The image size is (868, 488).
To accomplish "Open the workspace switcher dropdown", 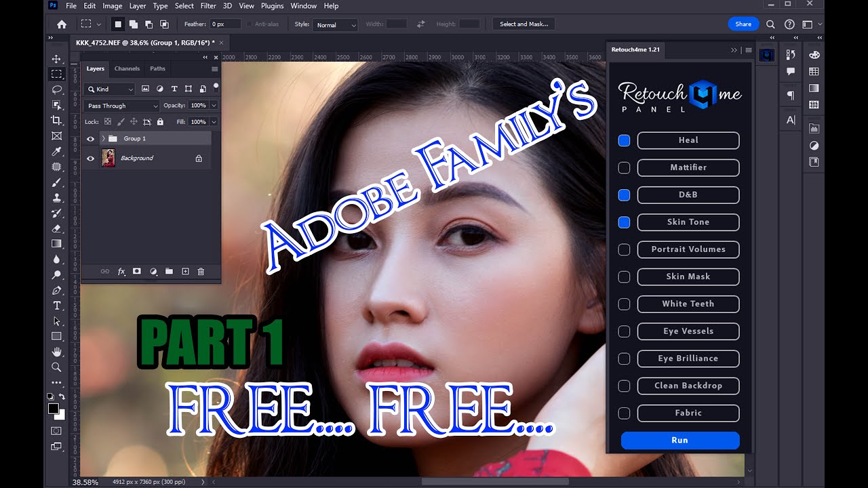I will 810,24.
